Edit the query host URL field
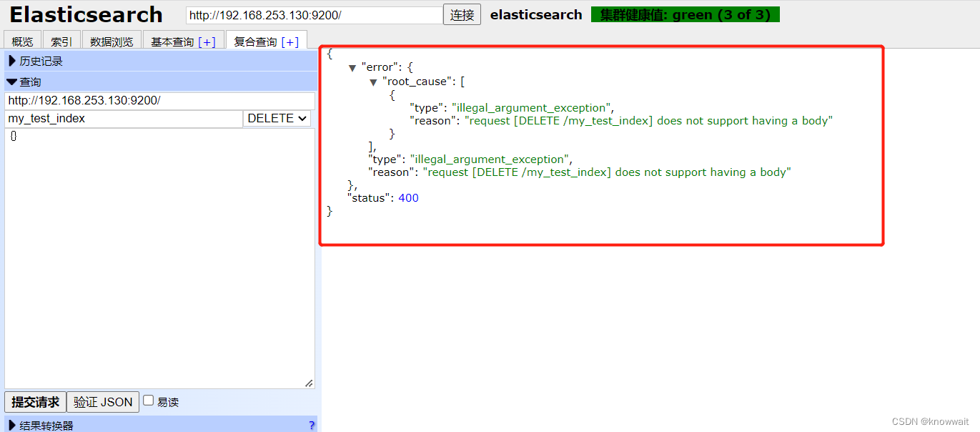Screen dimensions: 980x432 coord(159,101)
